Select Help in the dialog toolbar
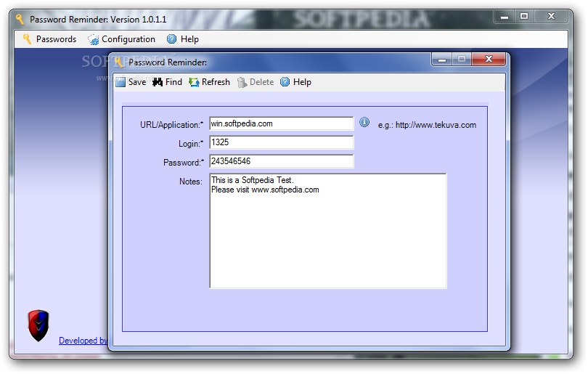588x374 pixels. 296,82
